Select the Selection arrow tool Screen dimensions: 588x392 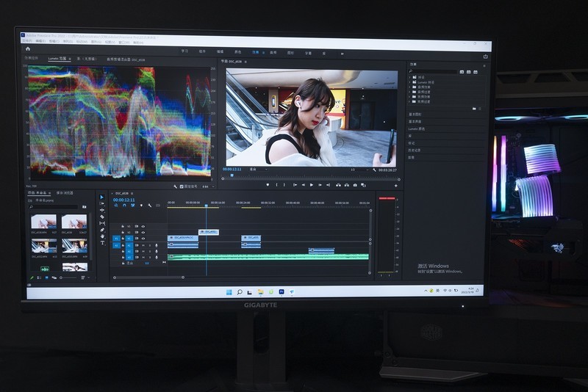102,197
